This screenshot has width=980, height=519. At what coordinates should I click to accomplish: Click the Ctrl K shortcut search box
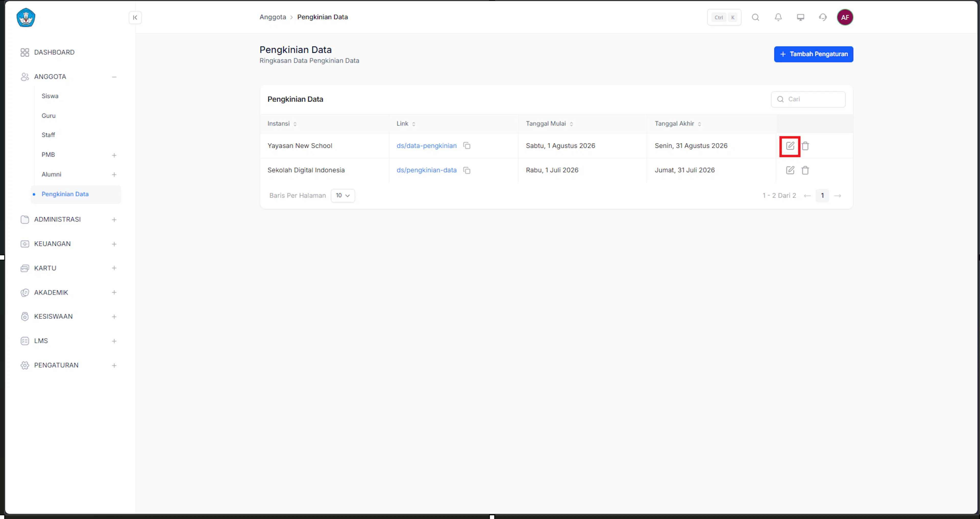(724, 17)
